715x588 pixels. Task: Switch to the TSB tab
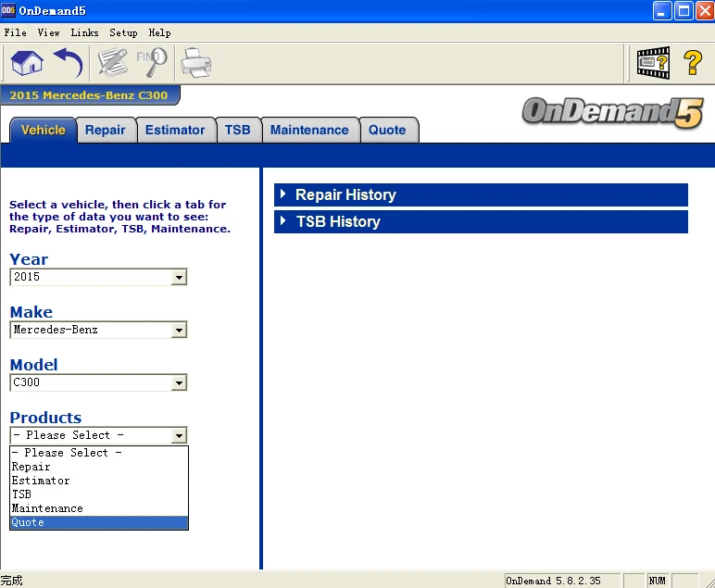tap(238, 130)
